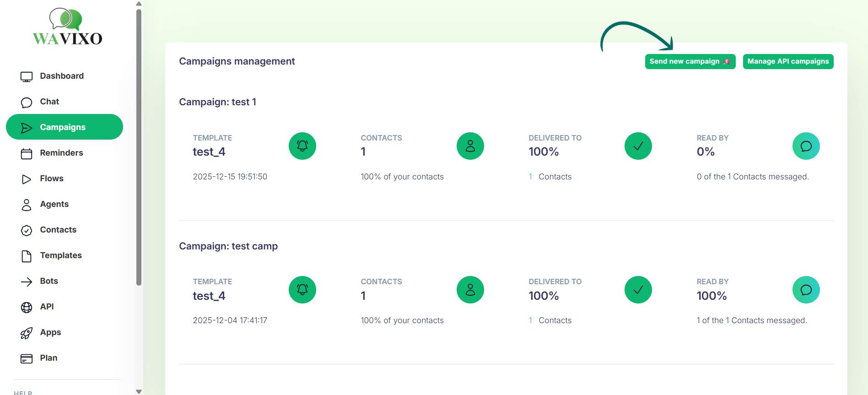Click the chat bubble icon in test camp read card
The height and width of the screenshot is (395, 868).
[x=806, y=290]
